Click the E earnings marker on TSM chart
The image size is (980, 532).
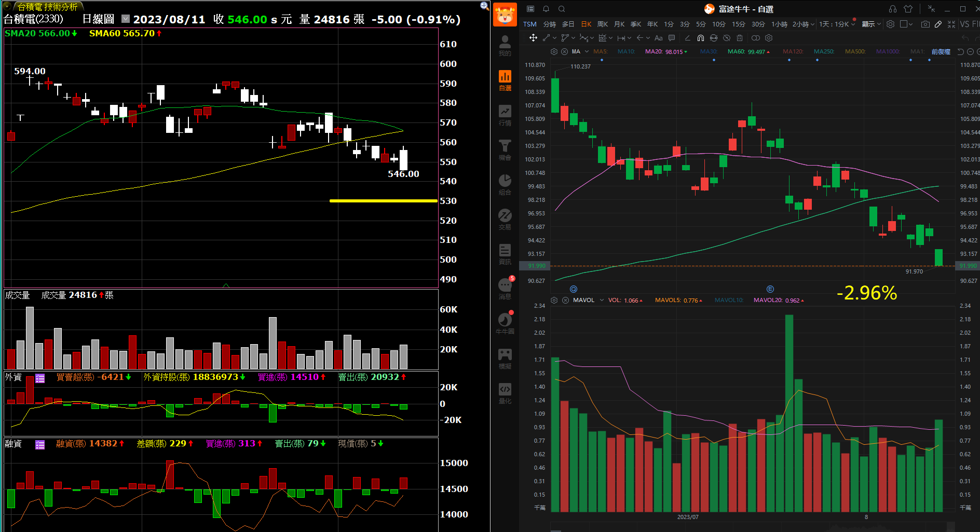pyautogui.click(x=770, y=289)
